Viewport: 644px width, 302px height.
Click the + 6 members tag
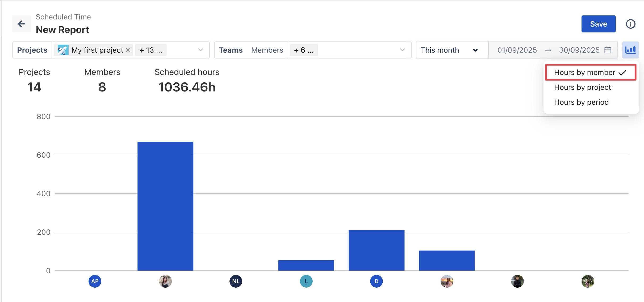(303, 50)
